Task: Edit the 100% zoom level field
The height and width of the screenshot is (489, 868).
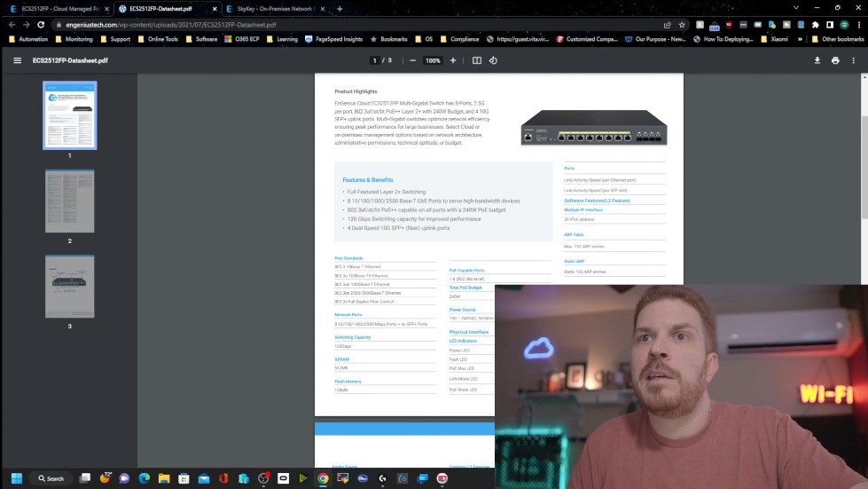Action: click(433, 60)
